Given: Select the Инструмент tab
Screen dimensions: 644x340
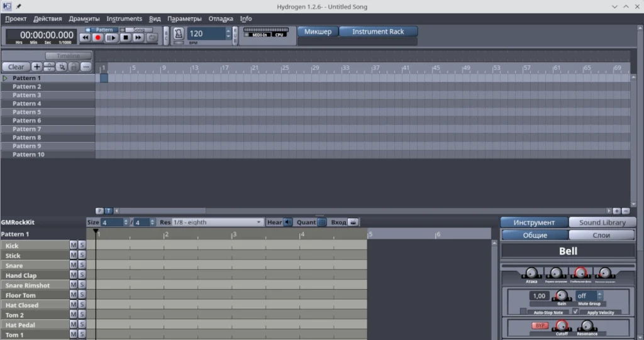Looking at the screenshot, I should click(534, 222).
